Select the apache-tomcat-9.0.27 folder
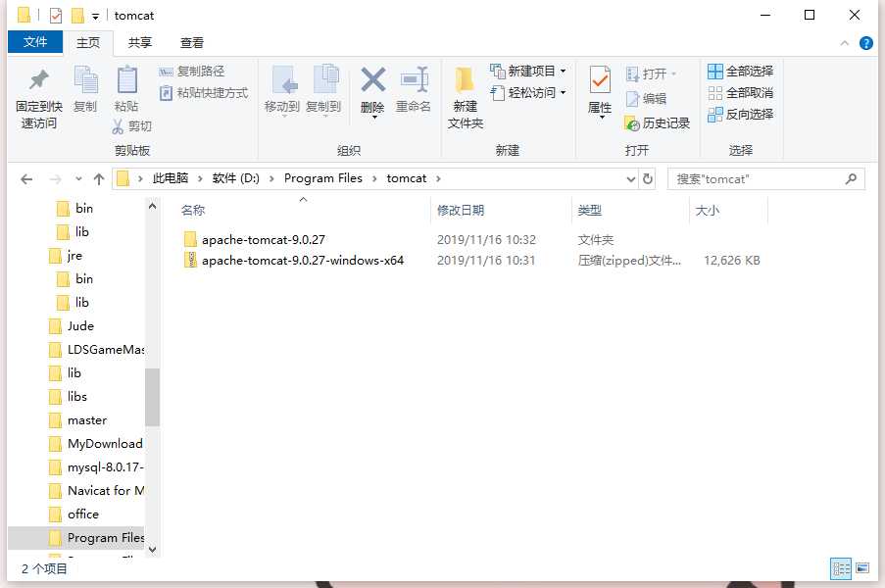885x588 pixels. pos(263,240)
